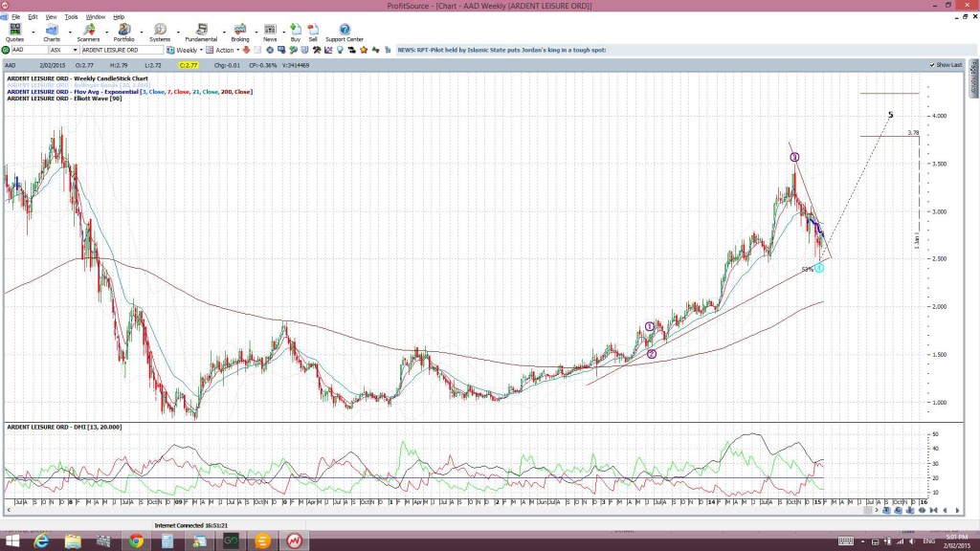Click the chart scroll-right arrow button
This screenshot has width=980, height=551.
957,511
